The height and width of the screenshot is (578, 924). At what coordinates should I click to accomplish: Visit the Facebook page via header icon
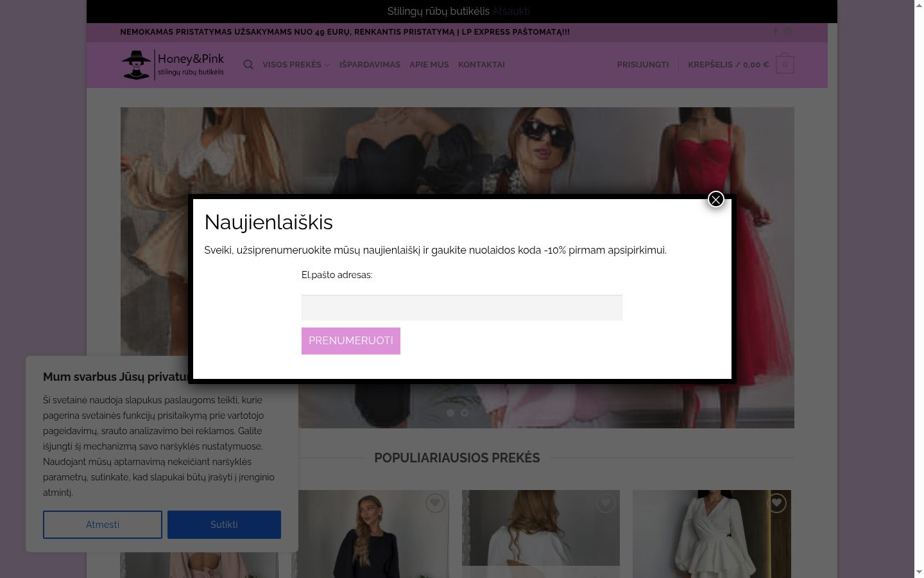coord(775,32)
